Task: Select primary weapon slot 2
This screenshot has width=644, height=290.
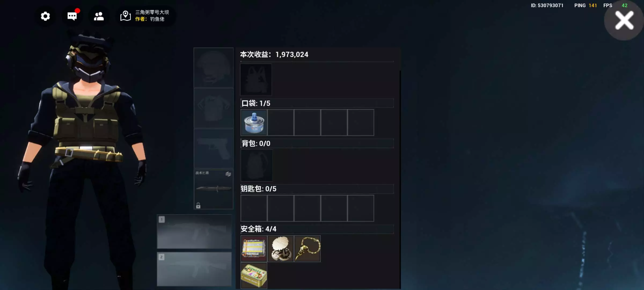Action: pos(194,269)
